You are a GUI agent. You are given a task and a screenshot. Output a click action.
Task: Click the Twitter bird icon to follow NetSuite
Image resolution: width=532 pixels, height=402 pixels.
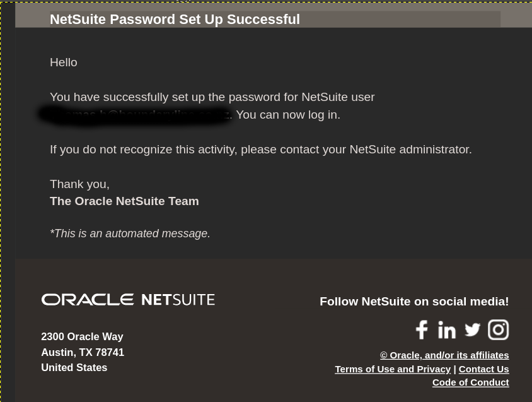(x=472, y=329)
